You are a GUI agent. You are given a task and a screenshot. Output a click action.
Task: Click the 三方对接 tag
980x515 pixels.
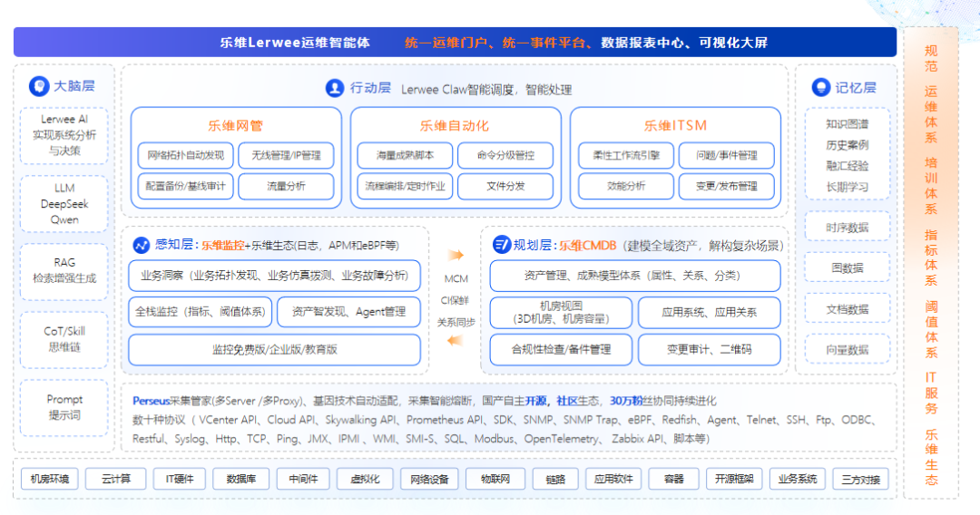click(x=860, y=479)
